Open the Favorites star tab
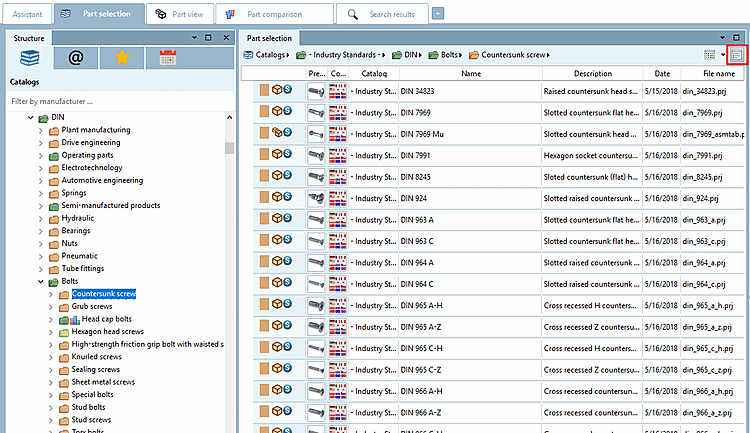The image size is (750, 433). (x=122, y=58)
